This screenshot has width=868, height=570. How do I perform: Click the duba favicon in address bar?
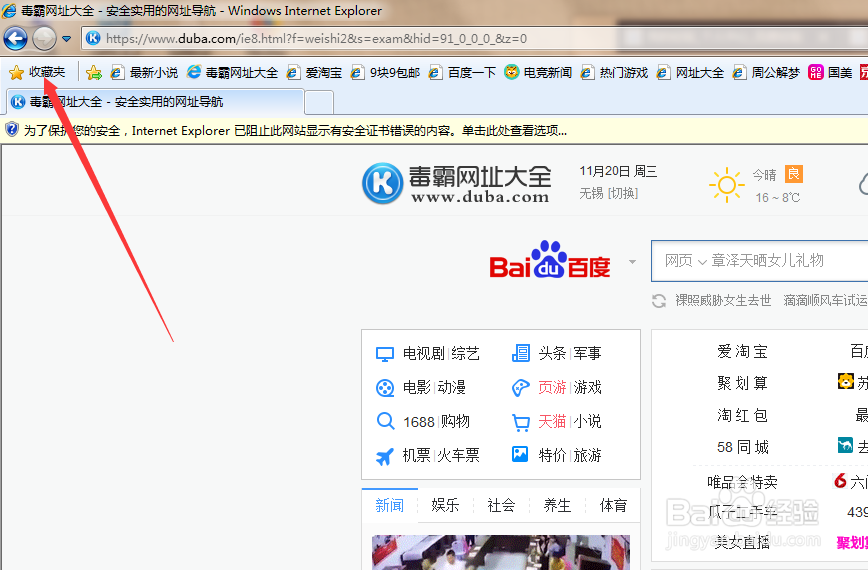pos(93,38)
